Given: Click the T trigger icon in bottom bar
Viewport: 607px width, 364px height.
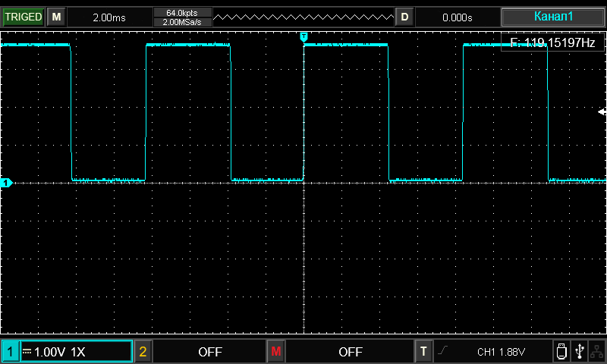Looking at the screenshot, I should click(423, 351).
